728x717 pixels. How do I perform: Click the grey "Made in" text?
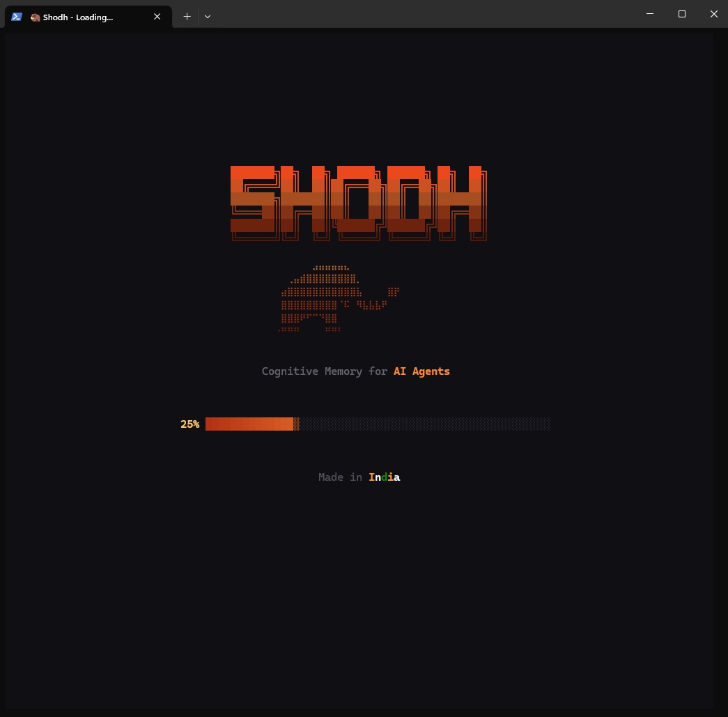point(340,477)
